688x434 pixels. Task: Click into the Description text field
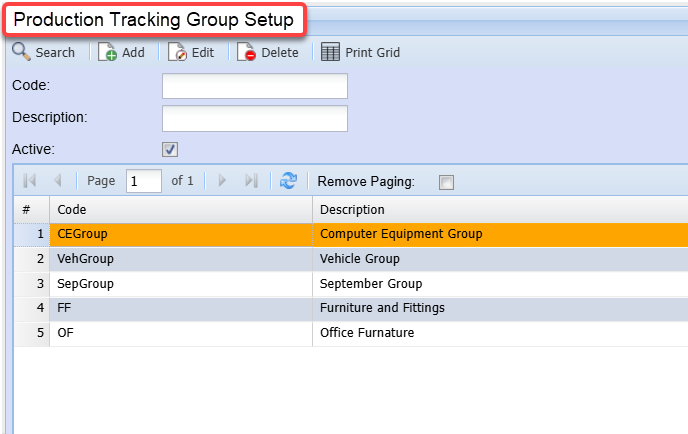pos(254,118)
